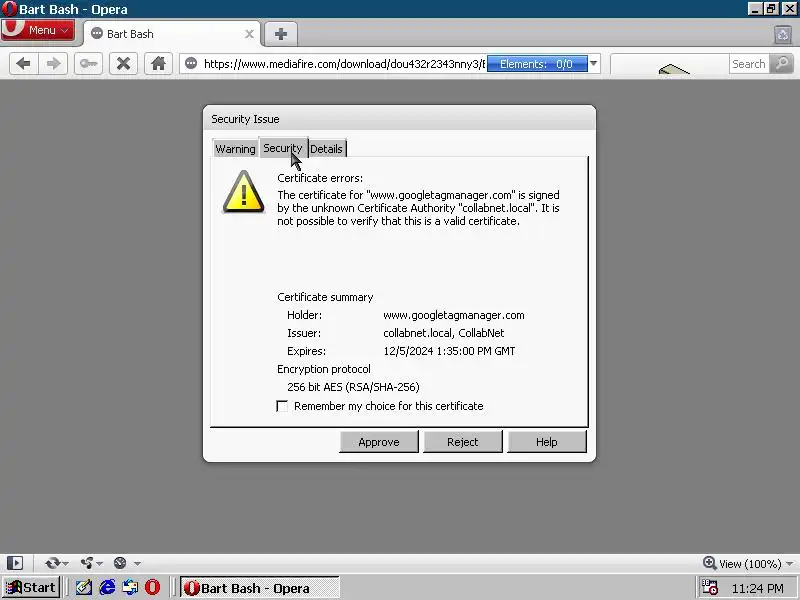
Task: Open the Opera Unite icon in status bar
Action: coord(87,563)
